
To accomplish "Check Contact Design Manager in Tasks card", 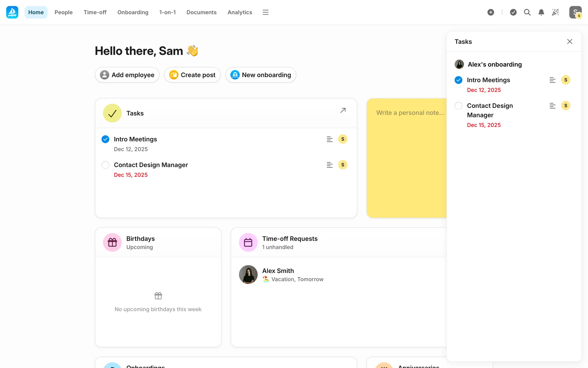I will 105,165.
